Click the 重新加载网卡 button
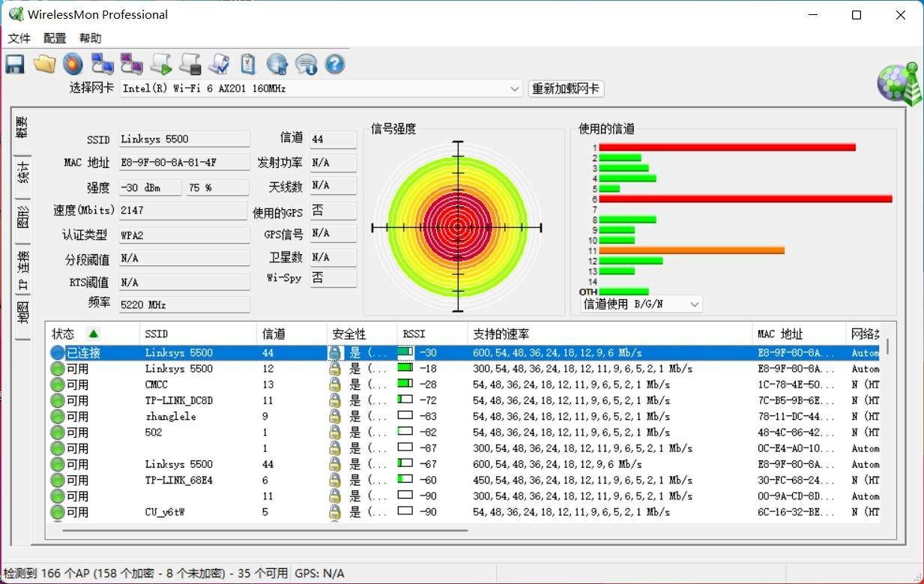Viewport: 924px width, 584px height. pos(566,88)
